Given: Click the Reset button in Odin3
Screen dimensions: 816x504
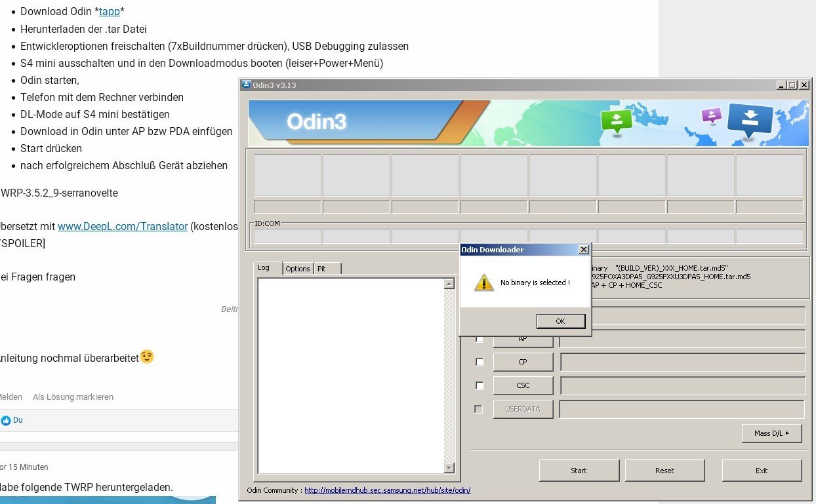Looking at the screenshot, I should click(664, 471).
